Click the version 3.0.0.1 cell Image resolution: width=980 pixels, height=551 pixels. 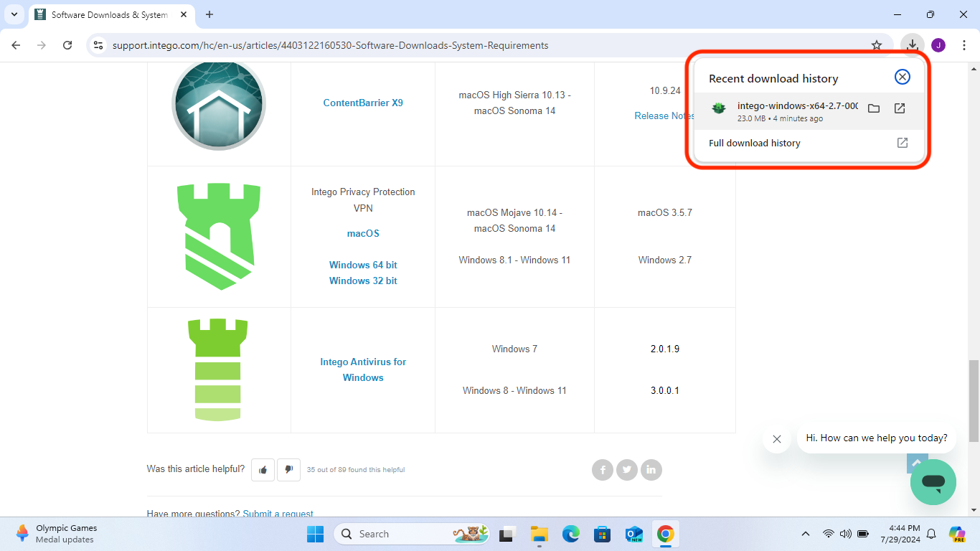tap(665, 390)
